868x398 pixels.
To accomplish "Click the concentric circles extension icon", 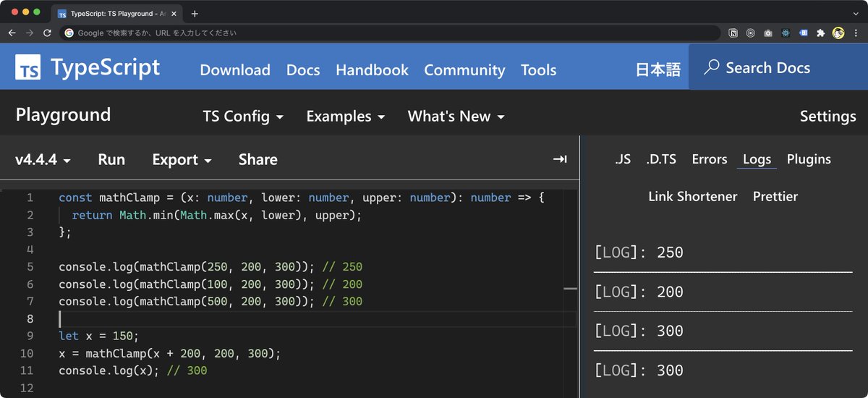I will point(751,33).
